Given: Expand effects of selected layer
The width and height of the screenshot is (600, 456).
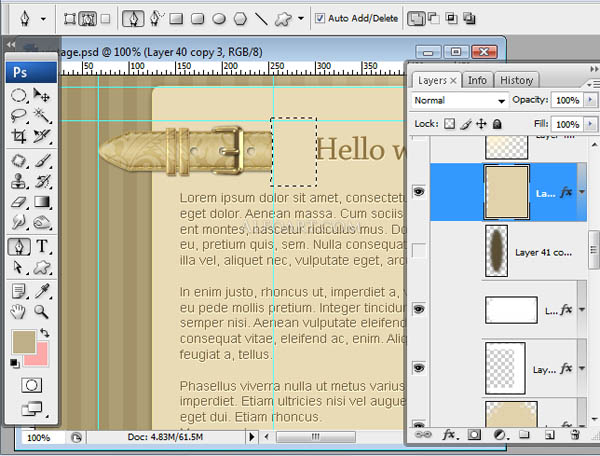Looking at the screenshot, I should (x=582, y=192).
